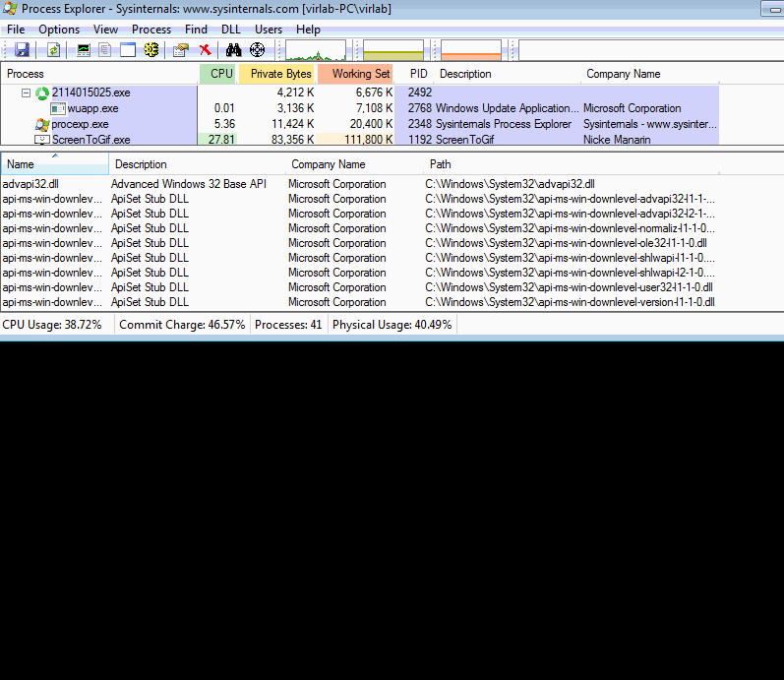The height and width of the screenshot is (680, 784).
Task: Click the Advanced Windows 32 Base API description
Action: pyautogui.click(x=189, y=184)
